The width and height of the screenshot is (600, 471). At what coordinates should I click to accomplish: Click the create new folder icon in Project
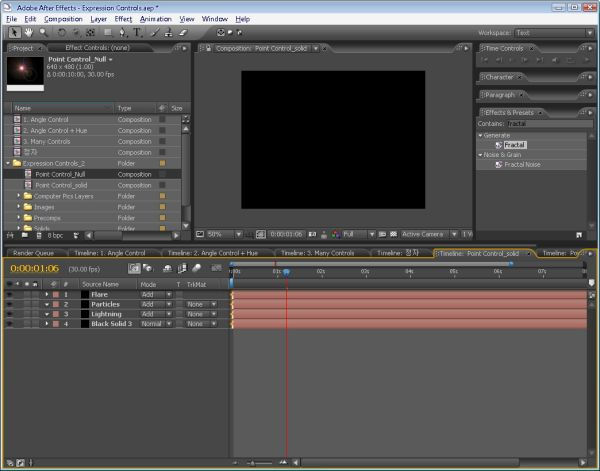[x=24, y=235]
